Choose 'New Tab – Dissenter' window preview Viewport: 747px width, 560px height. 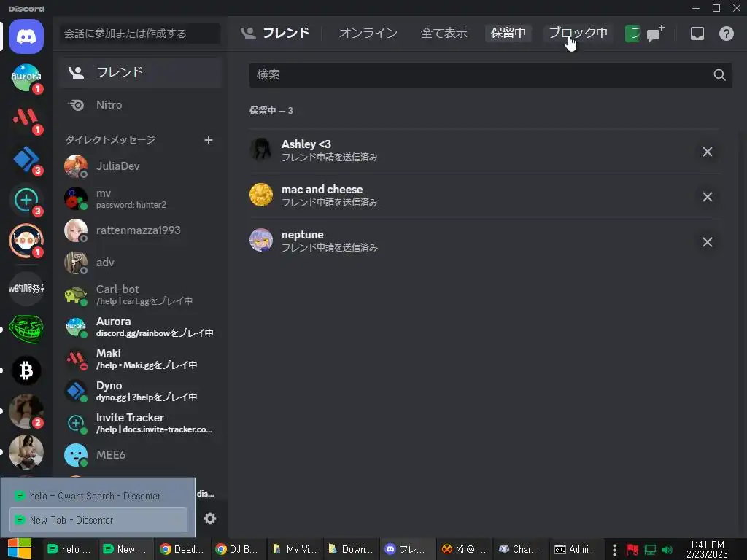tap(98, 520)
